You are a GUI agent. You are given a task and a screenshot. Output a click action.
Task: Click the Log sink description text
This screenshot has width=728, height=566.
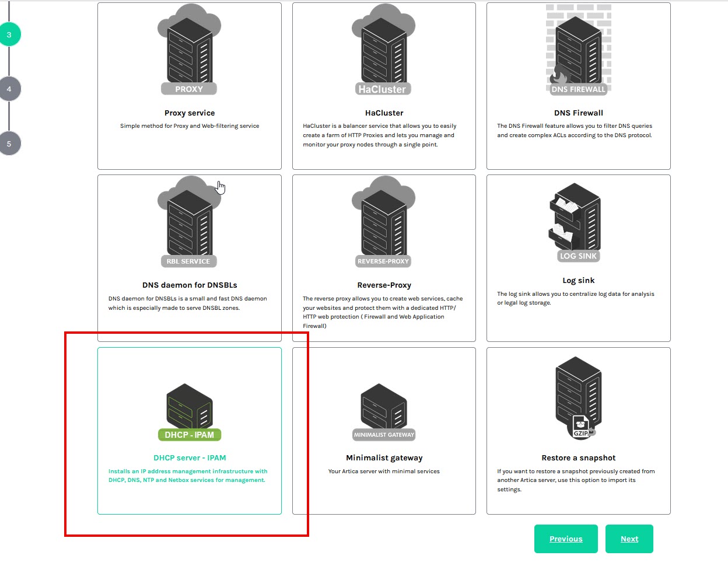575,298
